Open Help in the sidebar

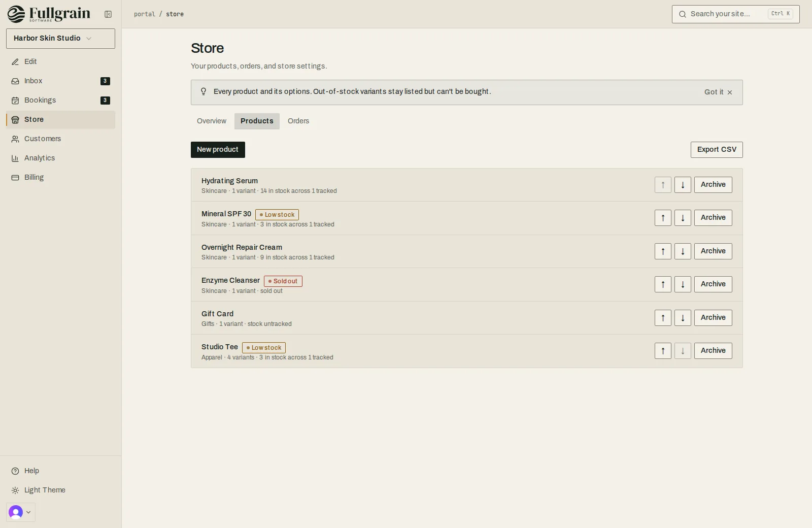point(60,471)
